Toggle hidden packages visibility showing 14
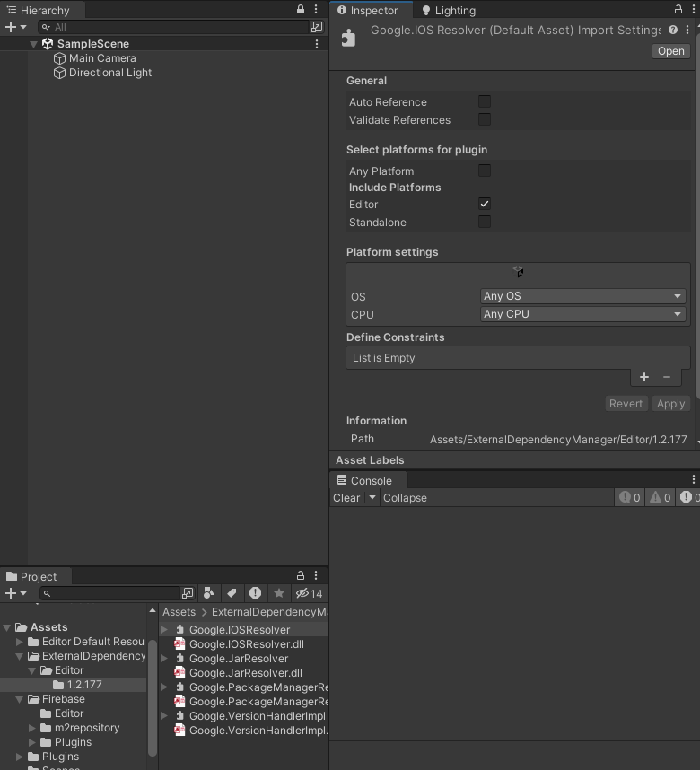The image size is (700, 770). [309, 593]
